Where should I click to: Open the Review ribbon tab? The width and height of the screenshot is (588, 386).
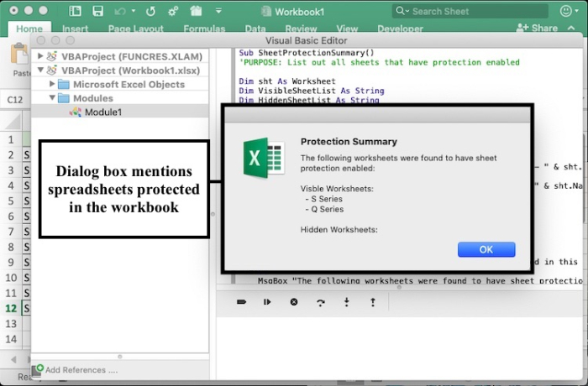coord(301,29)
